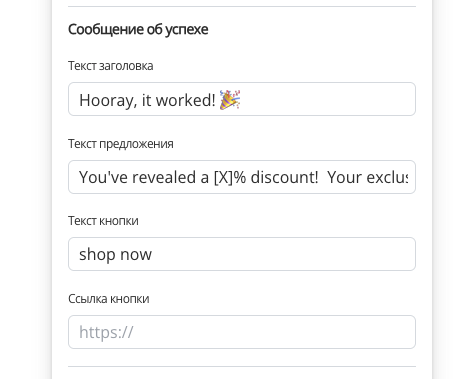The height and width of the screenshot is (379, 458).
Task: Click the party popper emoji in header field
Action: 230,100
